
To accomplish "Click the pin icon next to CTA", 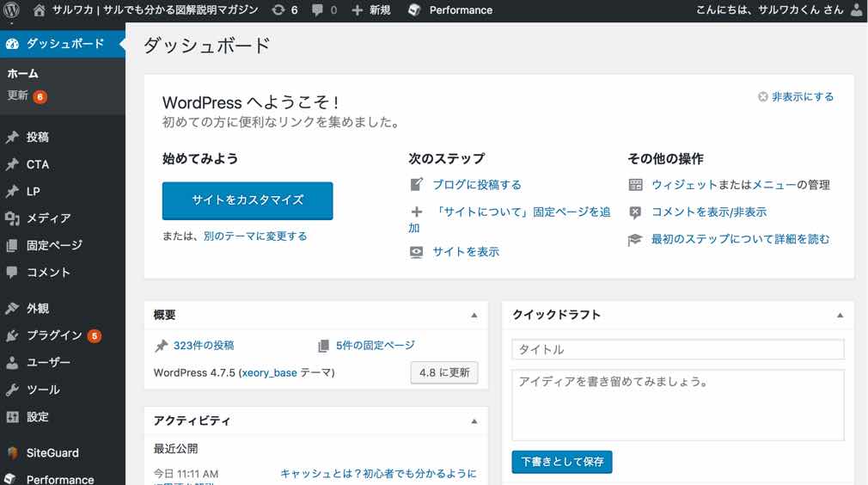I will click(12, 164).
